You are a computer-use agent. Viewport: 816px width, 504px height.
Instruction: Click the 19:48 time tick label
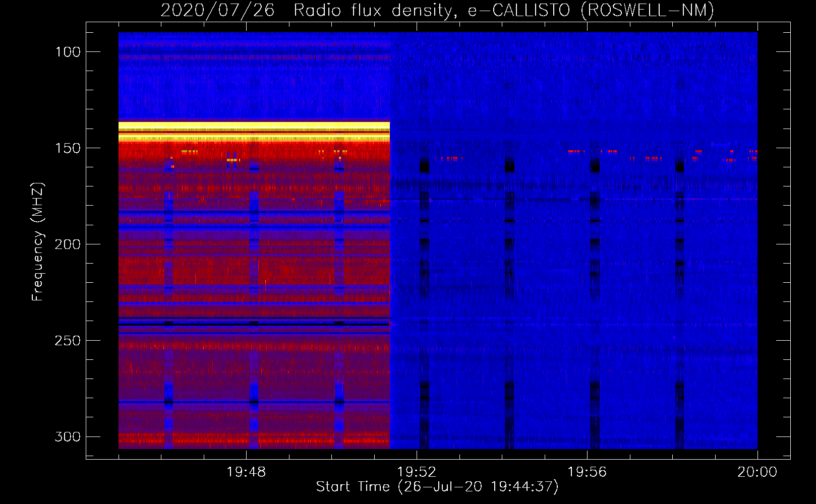click(x=246, y=472)
